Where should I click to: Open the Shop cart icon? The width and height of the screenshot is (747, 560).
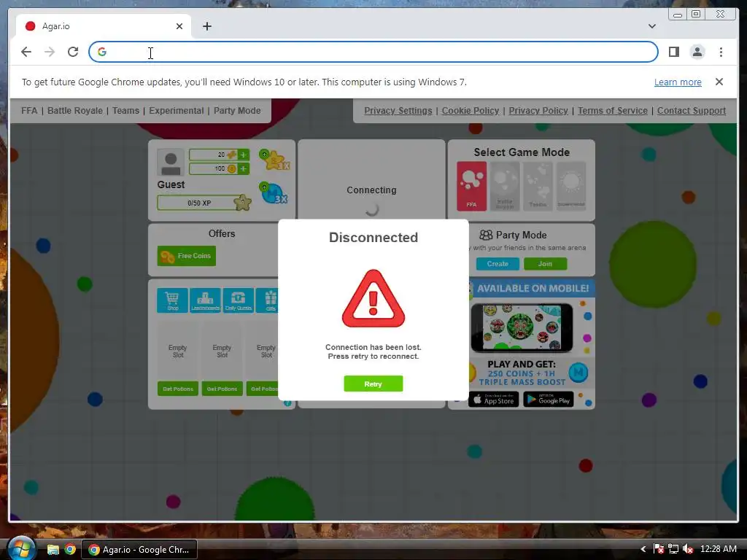pos(172,300)
